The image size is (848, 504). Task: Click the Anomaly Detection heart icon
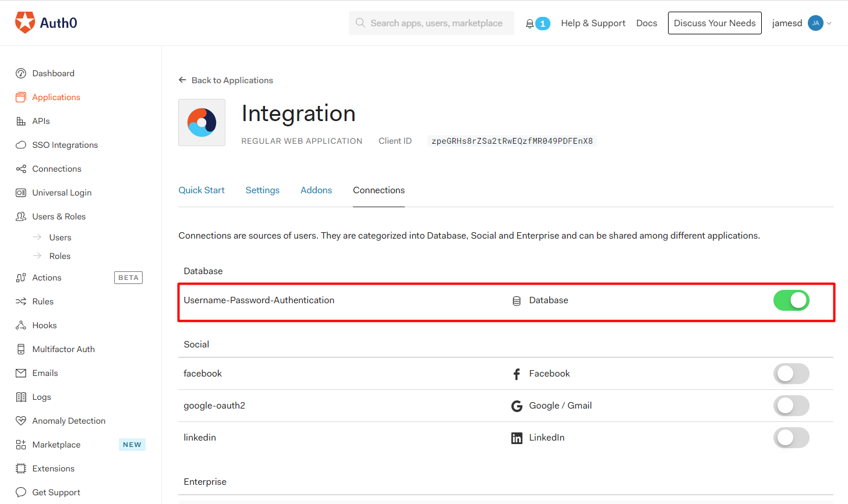[21, 421]
